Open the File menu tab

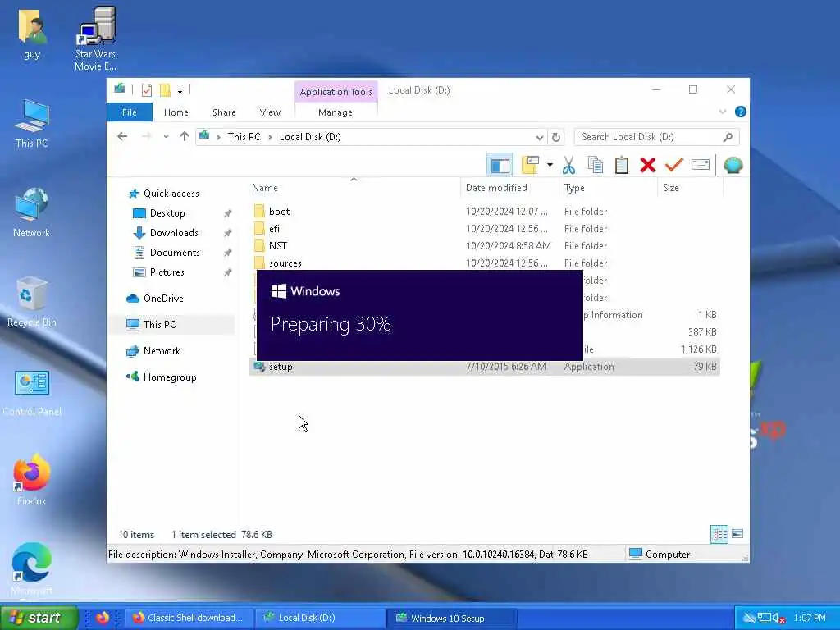click(x=129, y=112)
